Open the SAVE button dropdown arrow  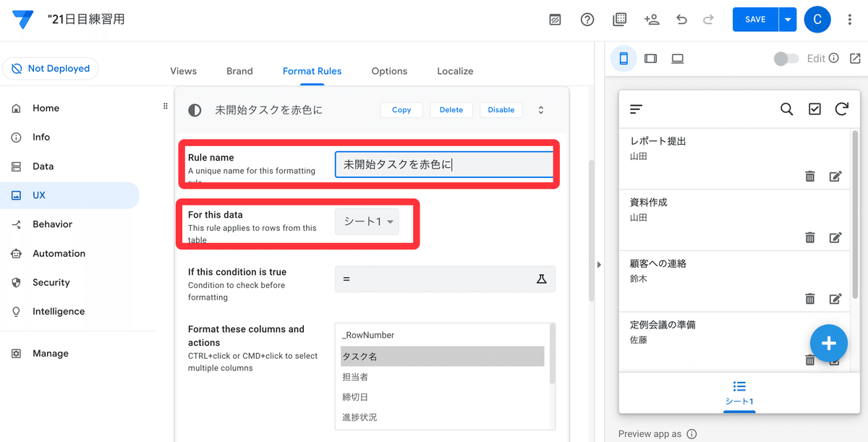(788, 20)
